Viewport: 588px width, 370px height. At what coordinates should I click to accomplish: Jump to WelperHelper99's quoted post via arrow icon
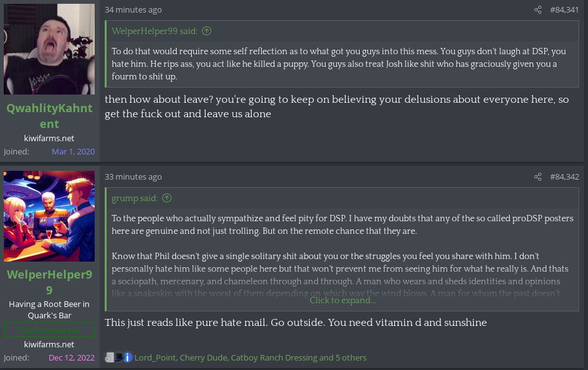click(x=207, y=31)
